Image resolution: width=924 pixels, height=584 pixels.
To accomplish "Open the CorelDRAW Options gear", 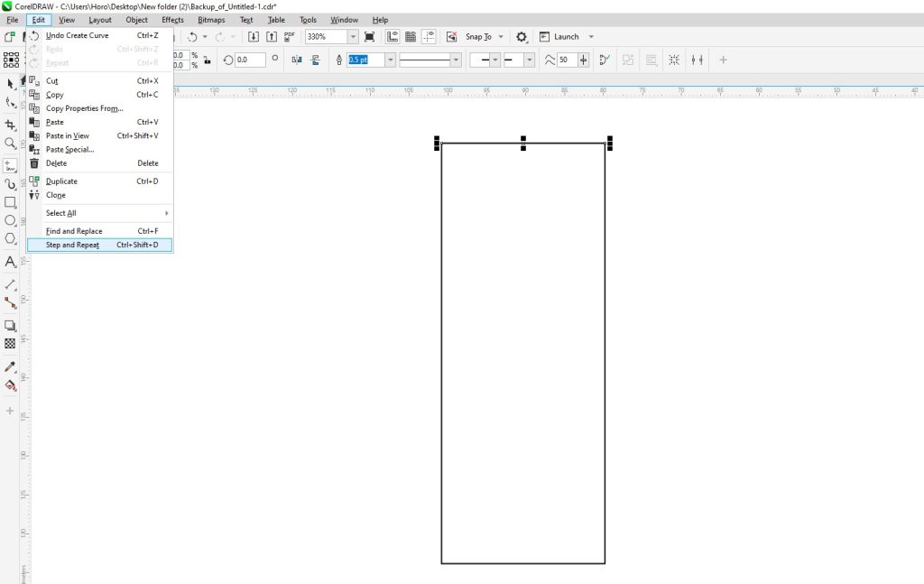I will (521, 37).
